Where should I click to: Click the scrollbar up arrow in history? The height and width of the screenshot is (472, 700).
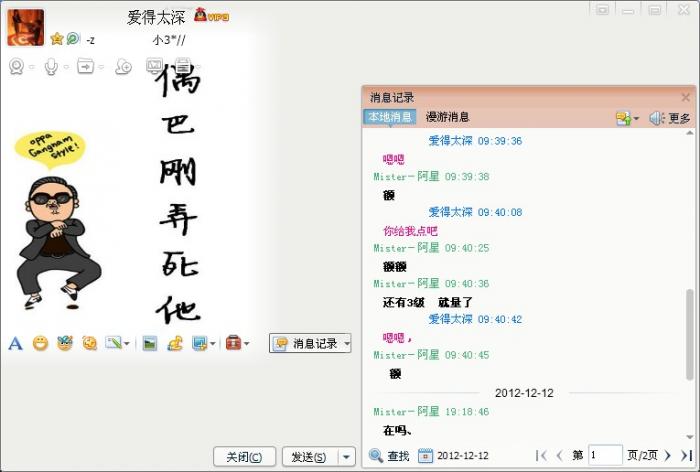pos(690,133)
